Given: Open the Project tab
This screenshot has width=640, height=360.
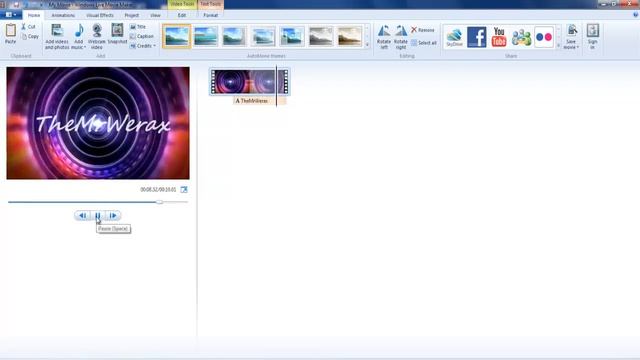Looking at the screenshot, I should (131, 15).
